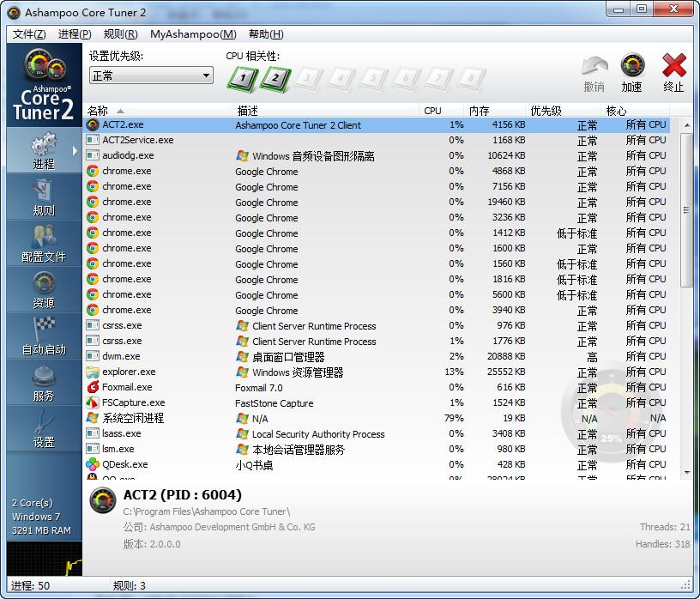
Task: Sort by the 内存 column header
Action: click(x=495, y=111)
